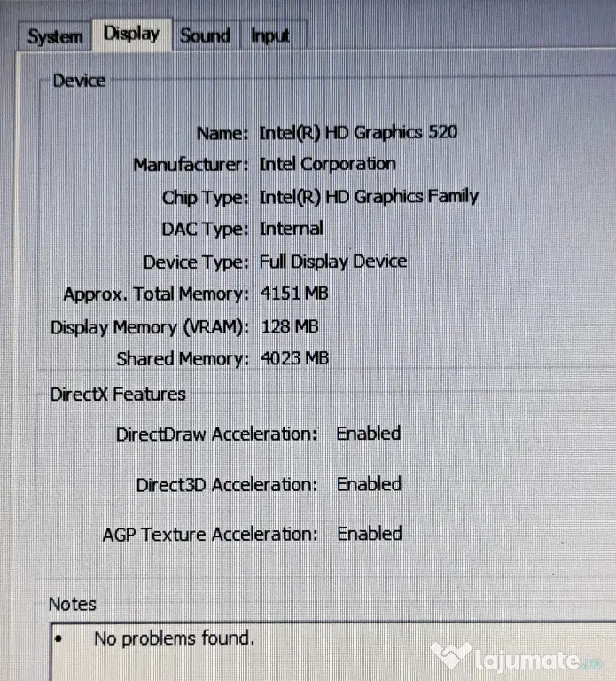Click the 'Approx. Total Memory:' label
Screen dimensions: 616x681
point(156,294)
